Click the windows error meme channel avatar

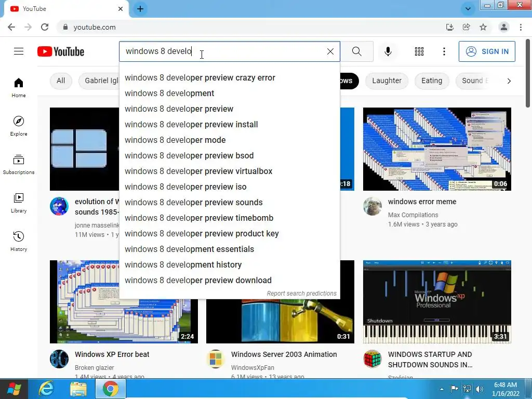[x=372, y=206]
